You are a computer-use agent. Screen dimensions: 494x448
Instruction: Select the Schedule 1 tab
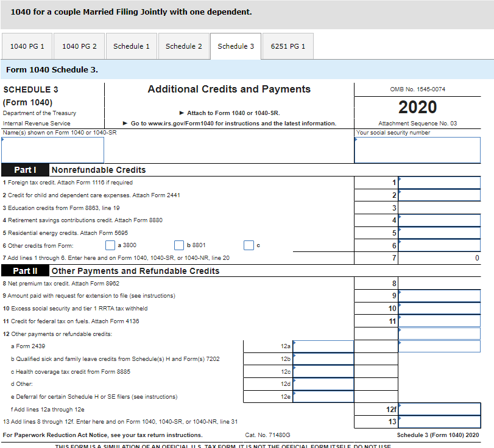click(132, 46)
